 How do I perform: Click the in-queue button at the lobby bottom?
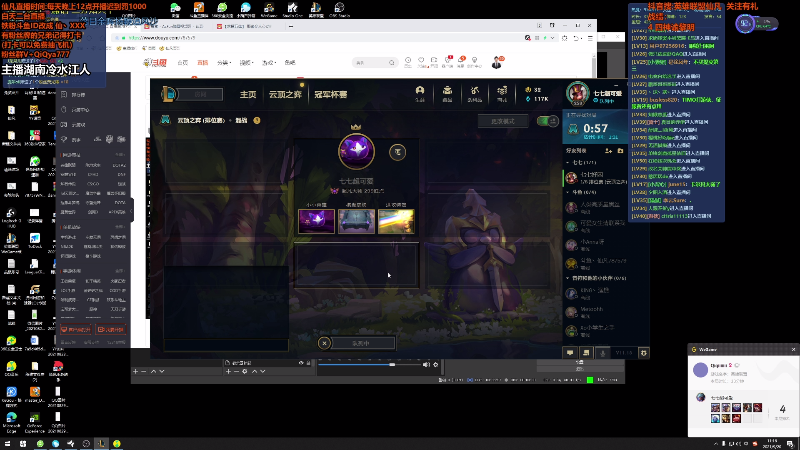[363, 343]
